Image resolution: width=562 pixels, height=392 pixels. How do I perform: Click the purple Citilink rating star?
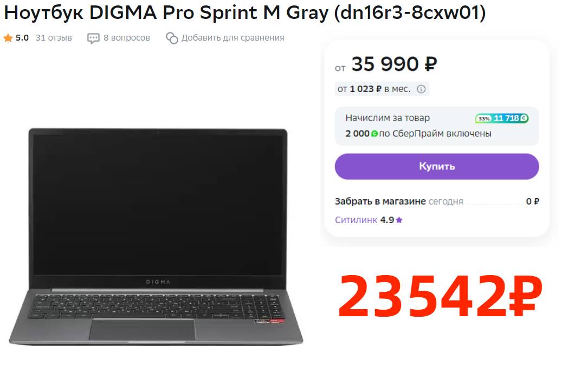pos(399,220)
